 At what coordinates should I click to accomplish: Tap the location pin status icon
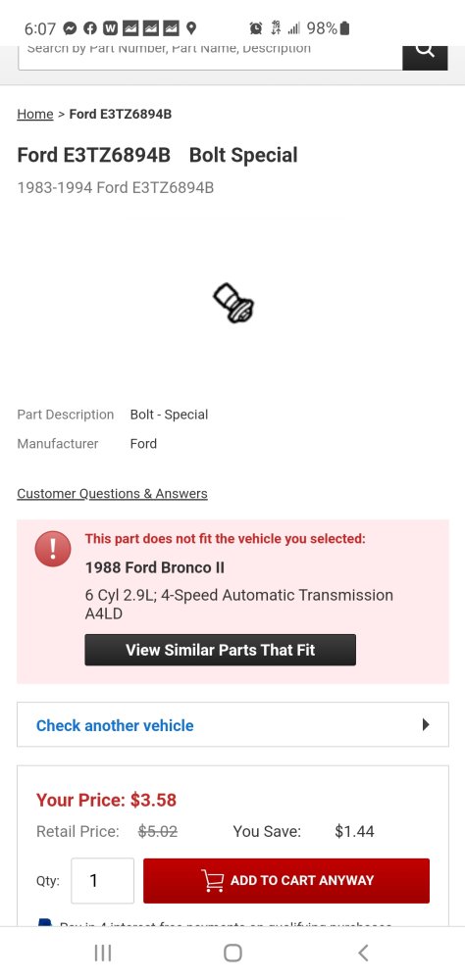coord(191,28)
